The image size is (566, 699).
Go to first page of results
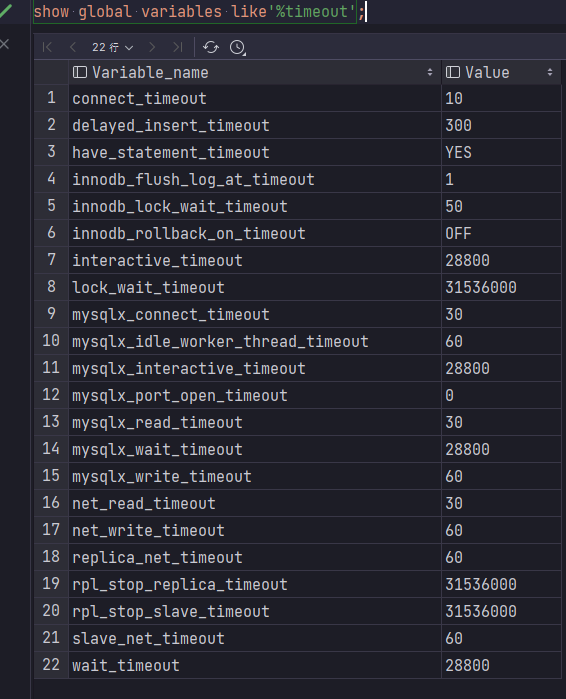click(47, 47)
